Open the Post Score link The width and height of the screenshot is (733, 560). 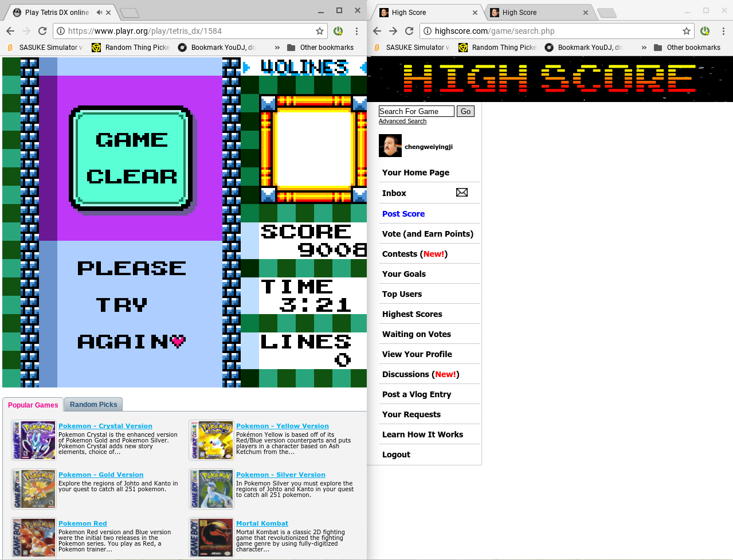(403, 214)
